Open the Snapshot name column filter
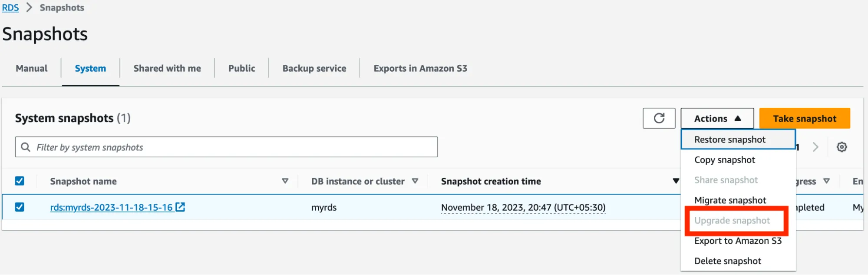This screenshot has height=275, width=868. [285, 181]
